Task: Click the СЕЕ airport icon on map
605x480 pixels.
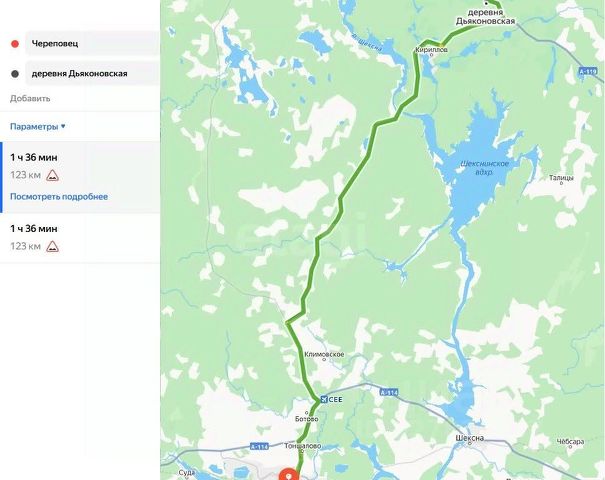Action: coord(324,399)
